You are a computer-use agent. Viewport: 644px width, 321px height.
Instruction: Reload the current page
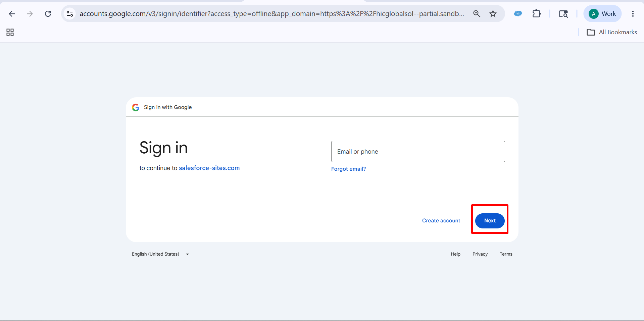(48, 14)
